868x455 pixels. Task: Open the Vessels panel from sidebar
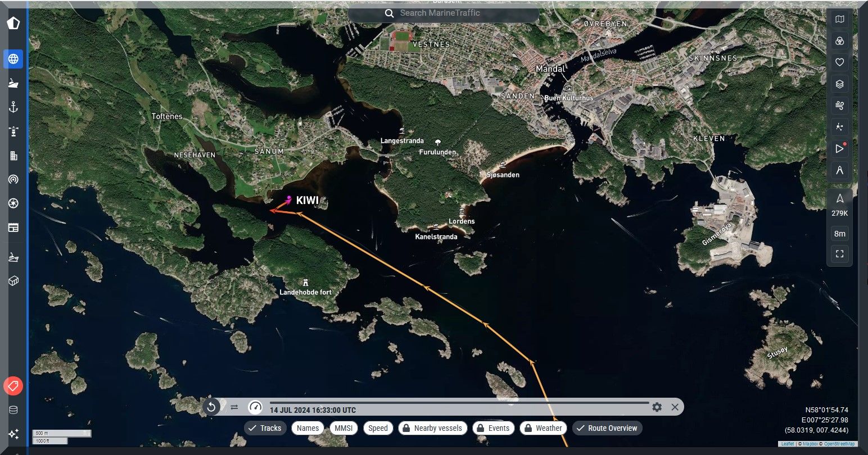click(13, 83)
